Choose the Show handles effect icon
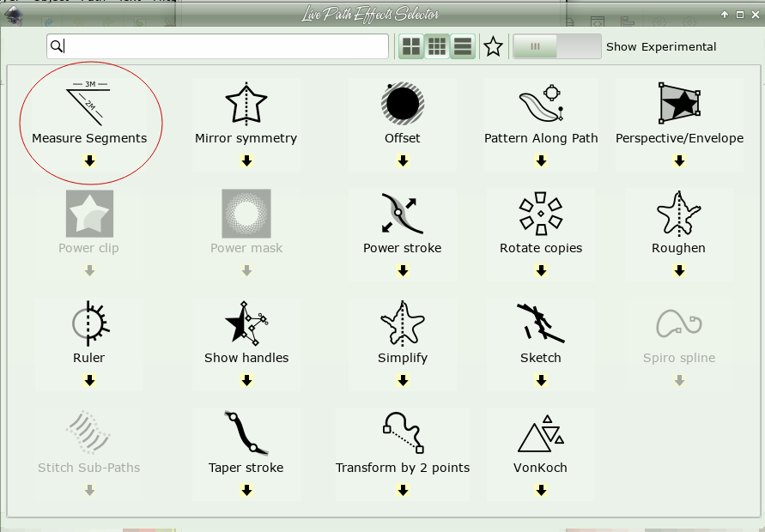Image resolution: width=765 pixels, height=532 pixels. pos(246,323)
